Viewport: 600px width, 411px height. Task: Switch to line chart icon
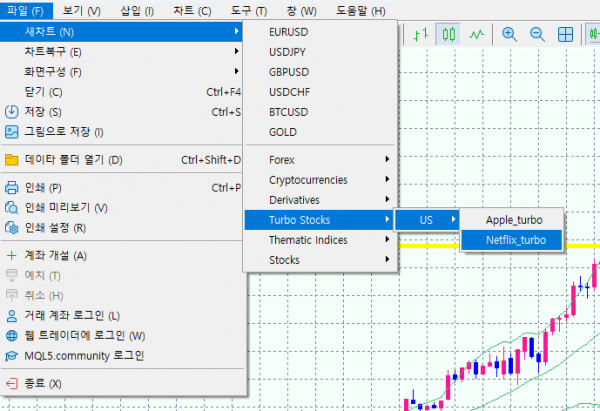(477, 34)
